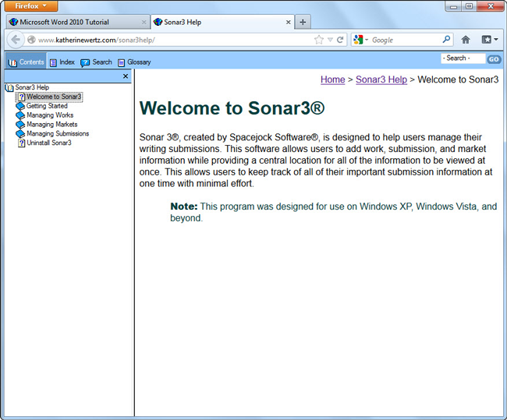Image resolution: width=507 pixels, height=420 pixels.
Task: Click the GO search button
Action: (x=494, y=59)
